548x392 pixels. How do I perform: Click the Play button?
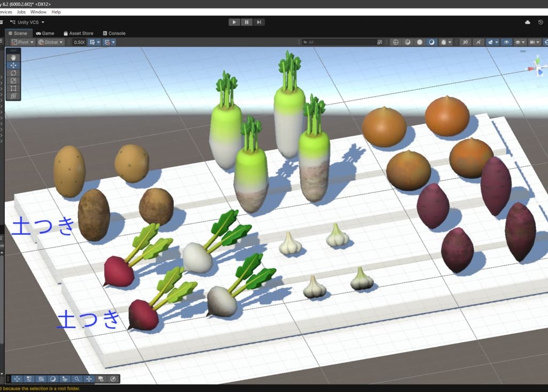pyautogui.click(x=234, y=22)
